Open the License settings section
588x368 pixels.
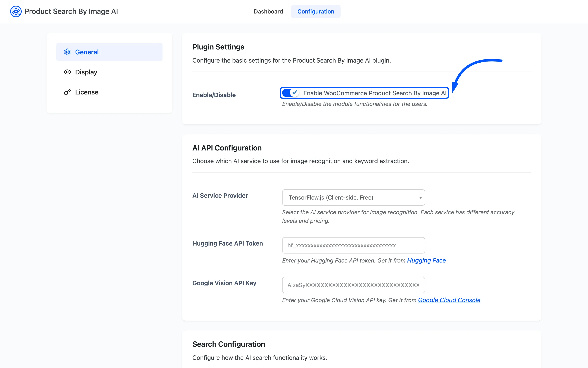tap(109, 92)
